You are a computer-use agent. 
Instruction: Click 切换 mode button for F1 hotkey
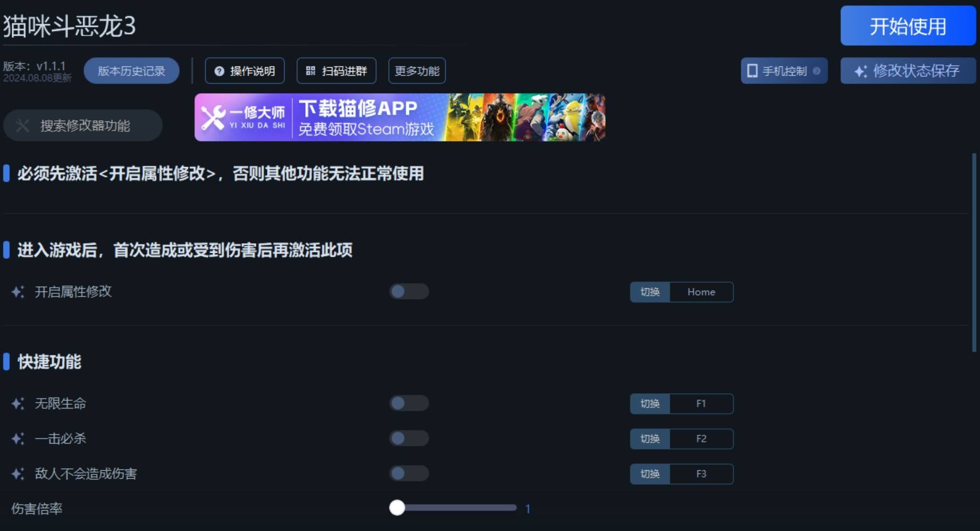point(650,404)
